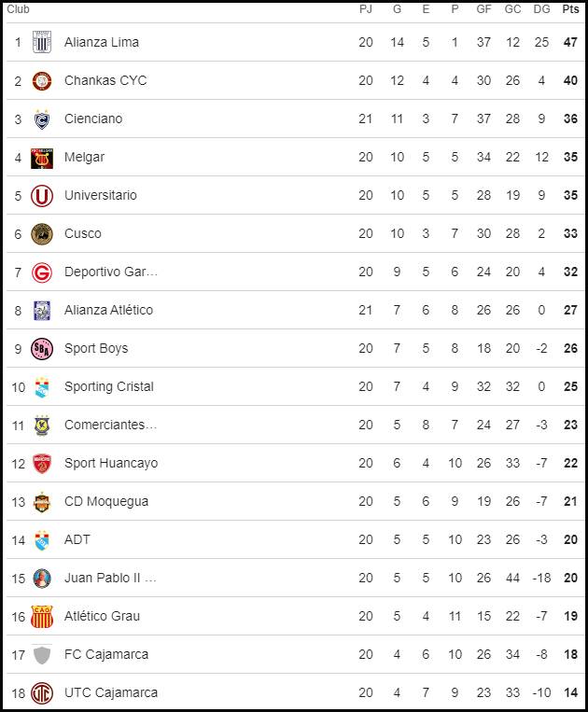
Task: Click the Chankas CYC club logo
Action: click(x=42, y=81)
